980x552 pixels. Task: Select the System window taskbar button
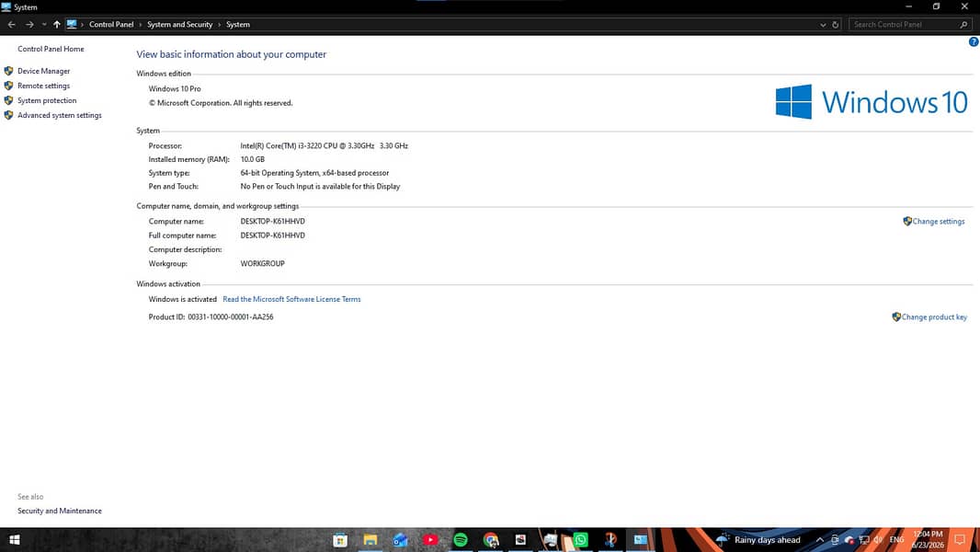641,539
